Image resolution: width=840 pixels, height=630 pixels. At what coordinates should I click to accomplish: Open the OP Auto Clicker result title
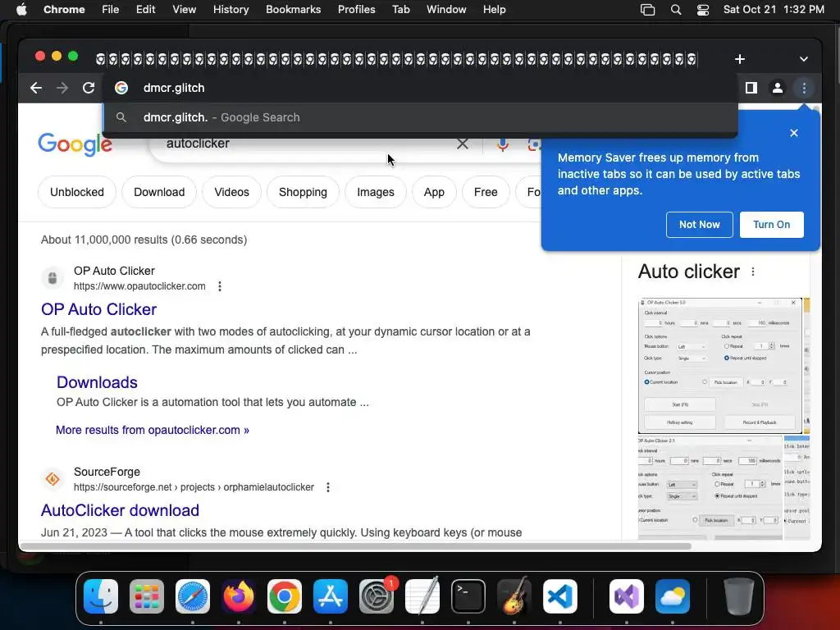click(98, 309)
